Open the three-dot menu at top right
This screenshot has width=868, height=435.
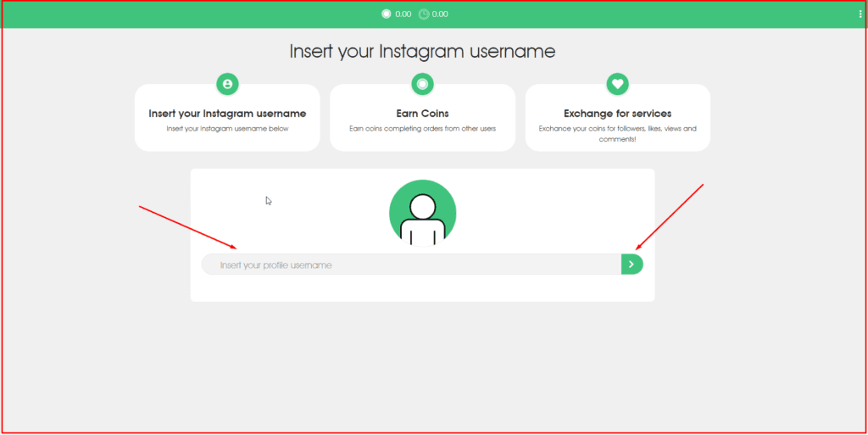pos(860,14)
